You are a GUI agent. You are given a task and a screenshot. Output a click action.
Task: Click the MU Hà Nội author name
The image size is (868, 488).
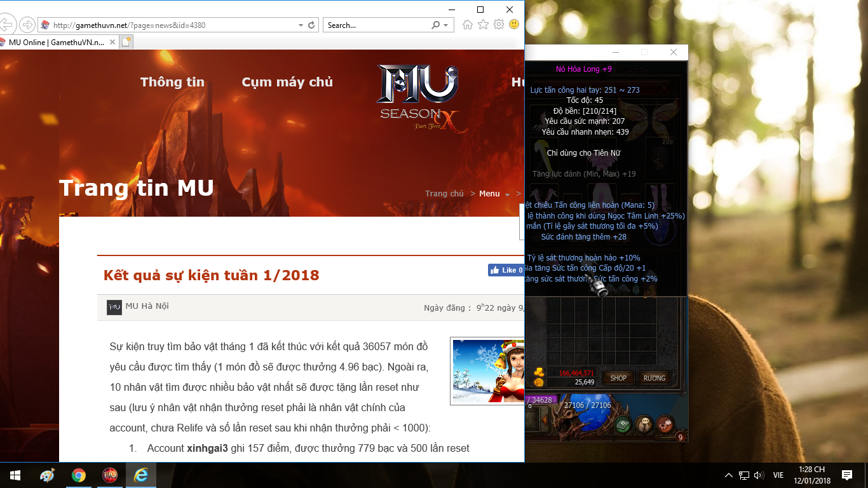(x=147, y=306)
